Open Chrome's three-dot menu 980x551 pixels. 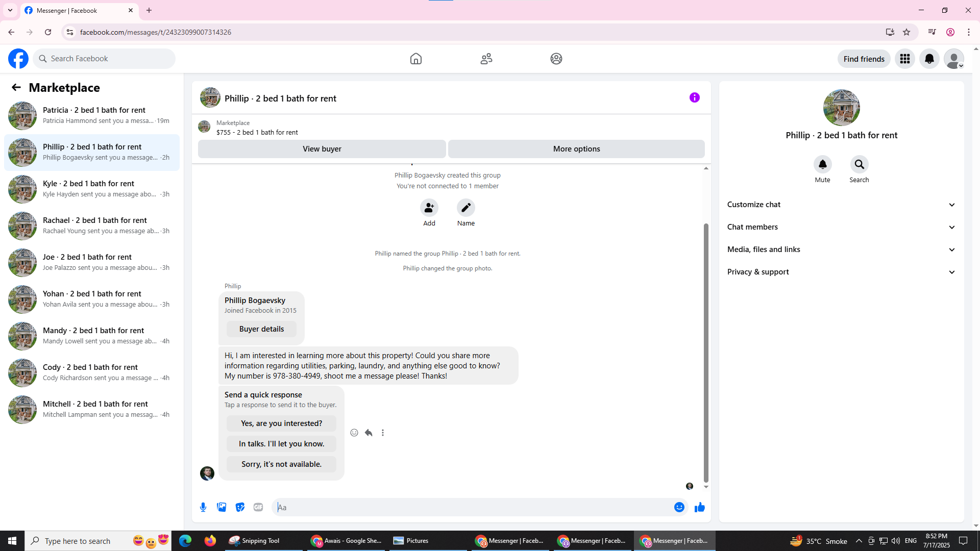pos(969,32)
